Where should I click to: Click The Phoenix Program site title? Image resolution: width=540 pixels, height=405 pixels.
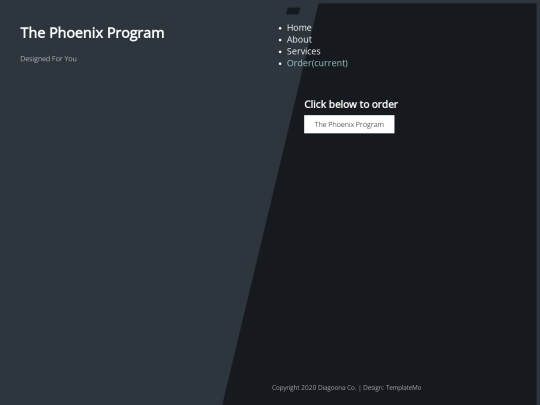click(x=92, y=33)
